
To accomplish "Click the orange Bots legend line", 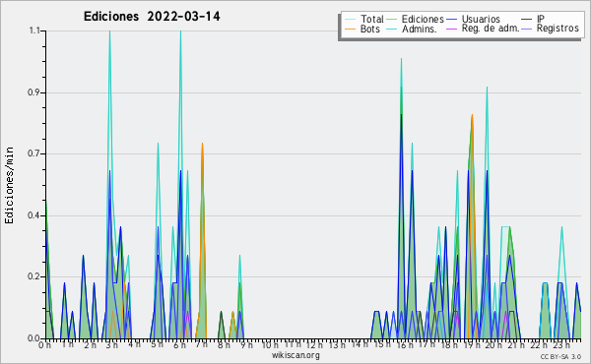I will [x=350, y=29].
